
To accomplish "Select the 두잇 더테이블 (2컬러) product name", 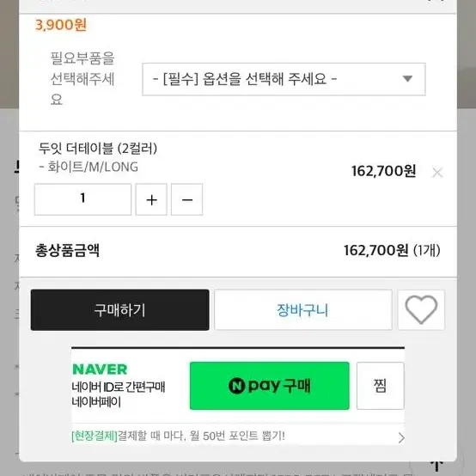I will tap(98, 149).
